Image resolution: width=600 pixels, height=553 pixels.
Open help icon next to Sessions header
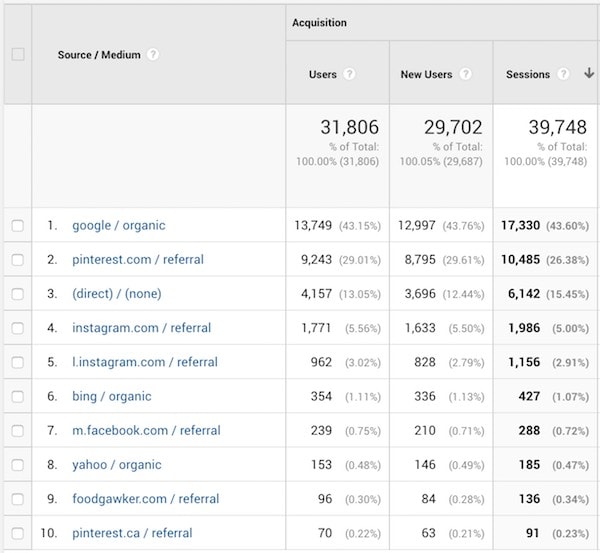(563, 74)
